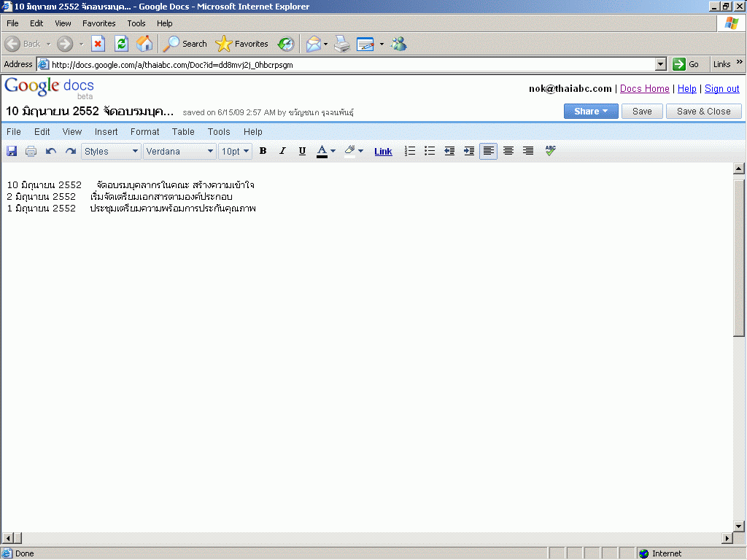Open the Insert menu in Docs
The image size is (747, 560).
pyautogui.click(x=106, y=132)
